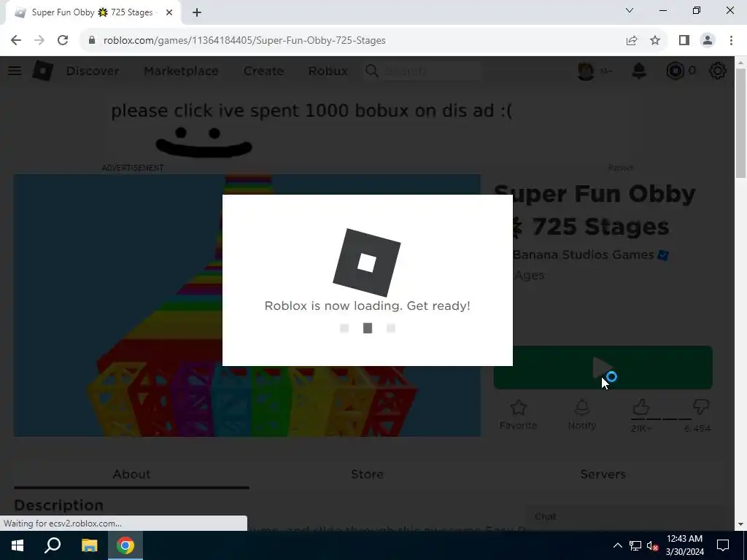The width and height of the screenshot is (747, 560).
Task: Open the Robux balance icon
Action: pyautogui.click(x=675, y=71)
